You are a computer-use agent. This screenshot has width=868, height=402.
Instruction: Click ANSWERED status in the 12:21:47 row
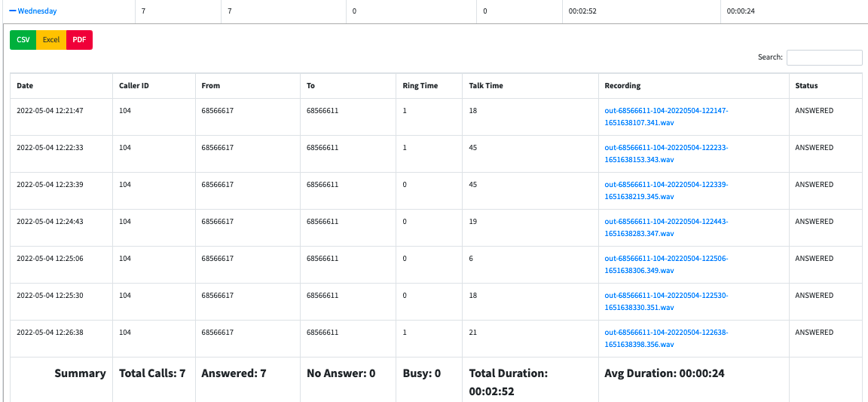(x=814, y=111)
